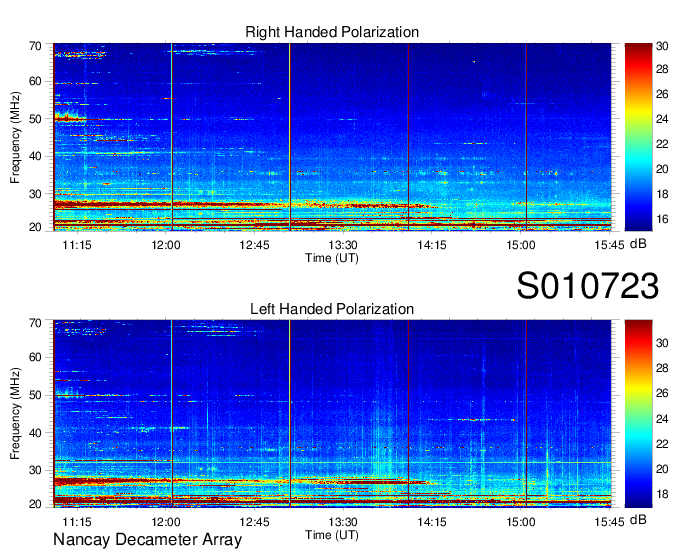This screenshot has width=680, height=552.
Task: Click the bottom colorbar near 24 dB yellow
Action: pyautogui.click(x=638, y=419)
